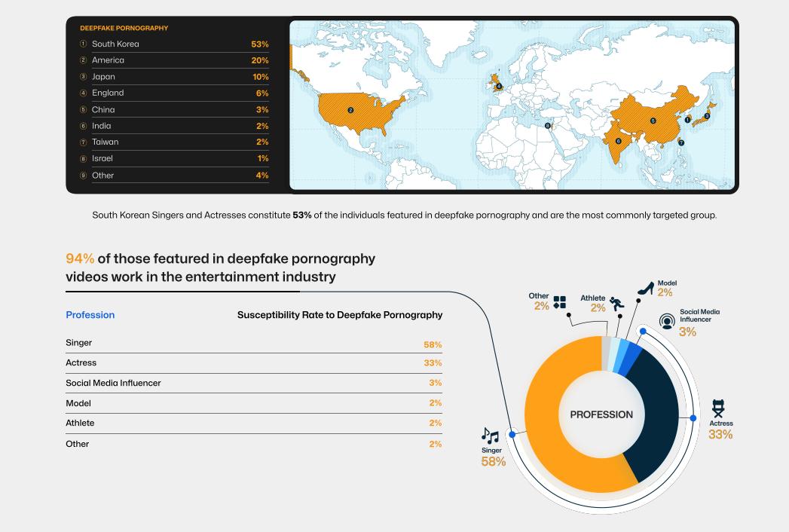Click the blue dot on the Singer arc
The image size is (789, 532).
coord(512,434)
